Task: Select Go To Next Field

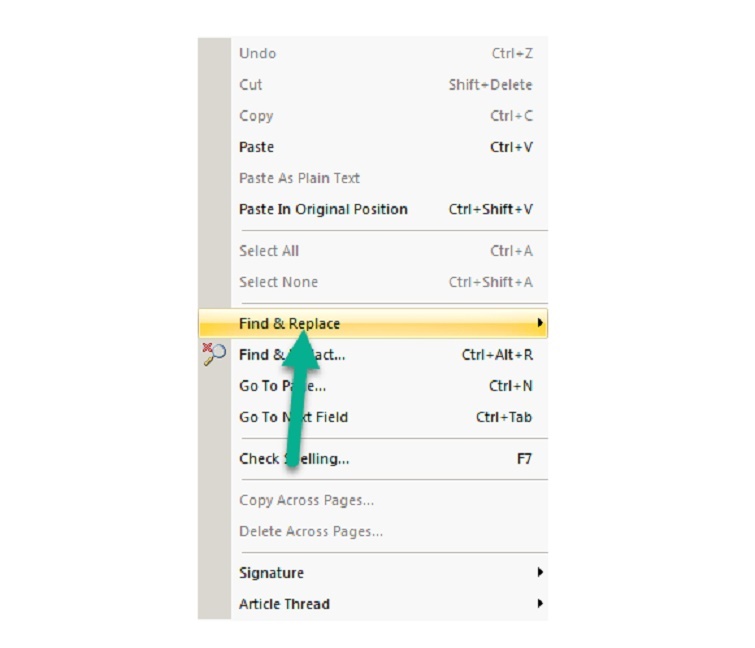Action: pos(293,417)
